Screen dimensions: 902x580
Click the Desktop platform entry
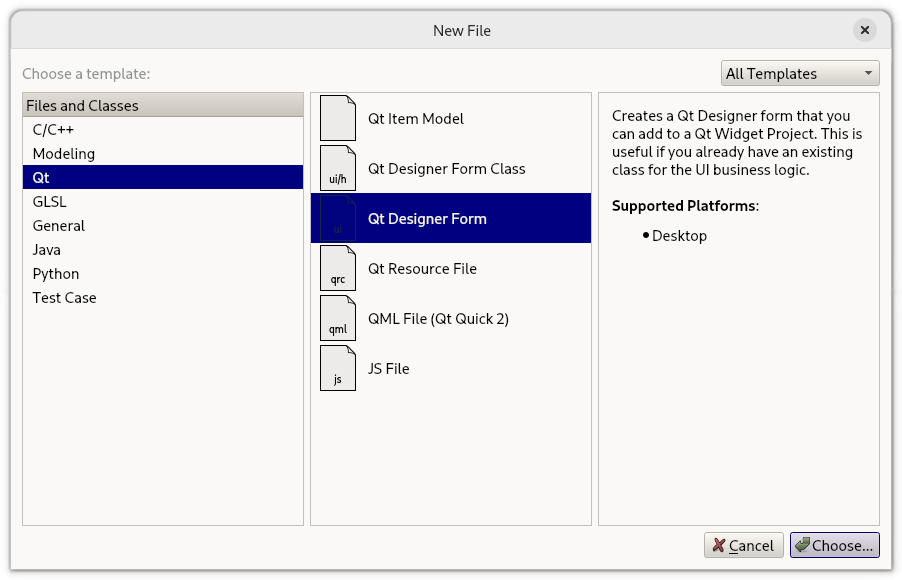tap(679, 236)
